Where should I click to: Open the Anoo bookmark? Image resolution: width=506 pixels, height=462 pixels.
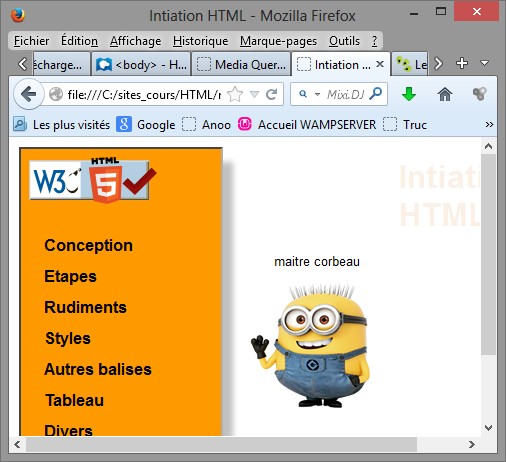[x=206, y=125]
